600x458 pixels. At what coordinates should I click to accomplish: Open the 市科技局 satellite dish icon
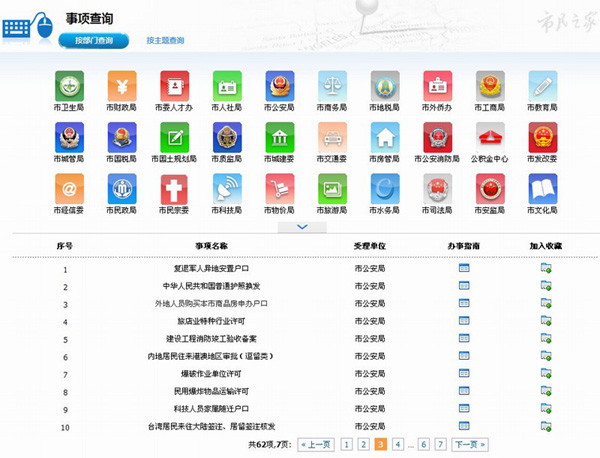click(x=227, y=189)
